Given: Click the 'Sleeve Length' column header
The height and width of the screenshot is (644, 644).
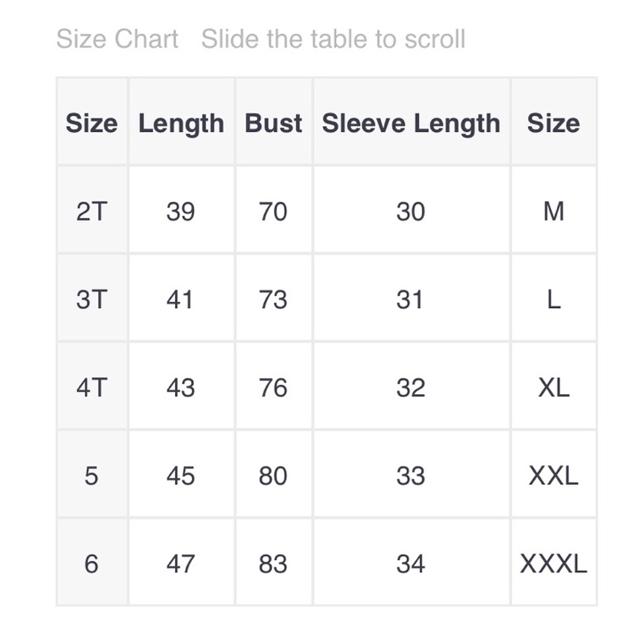Looking at the screenshot, I should 411,124.
